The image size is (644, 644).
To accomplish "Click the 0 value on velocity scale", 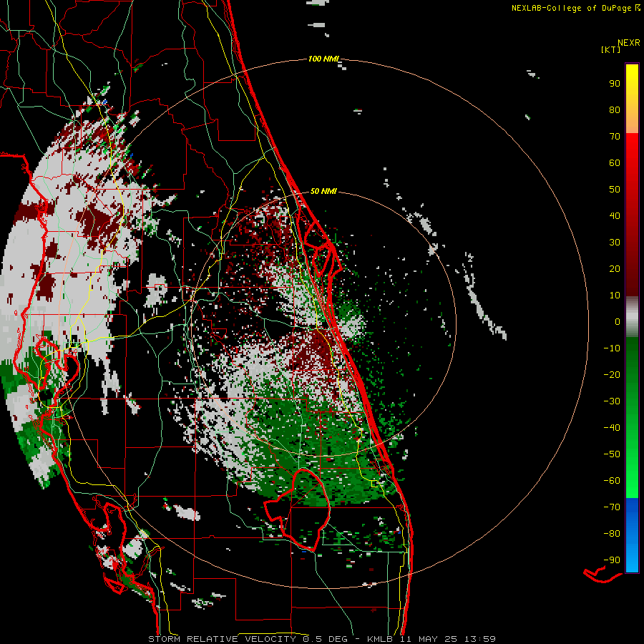I will tap(618, 322).
